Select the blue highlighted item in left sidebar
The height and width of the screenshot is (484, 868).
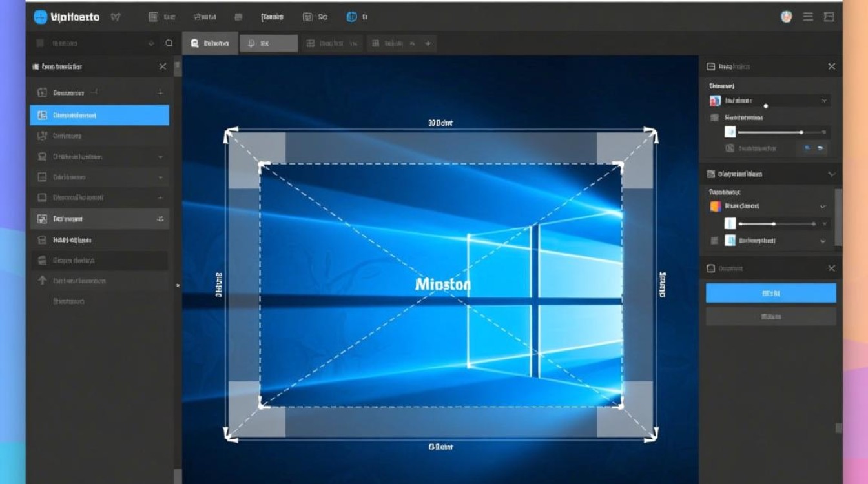tap(99, 116)
